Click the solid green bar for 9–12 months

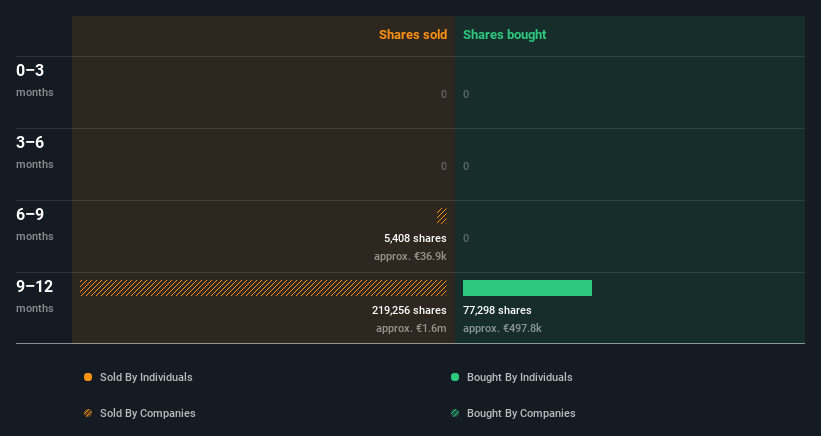pos(527,288)
